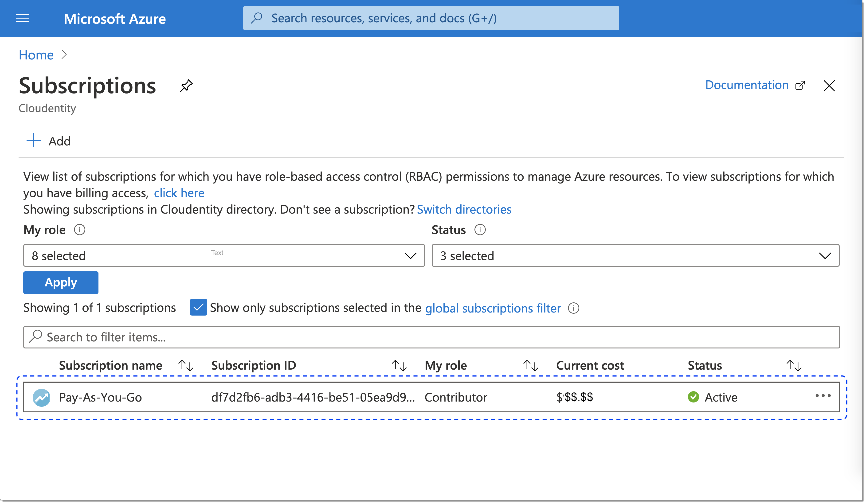Click the Subscription name column header

point(110,366)
